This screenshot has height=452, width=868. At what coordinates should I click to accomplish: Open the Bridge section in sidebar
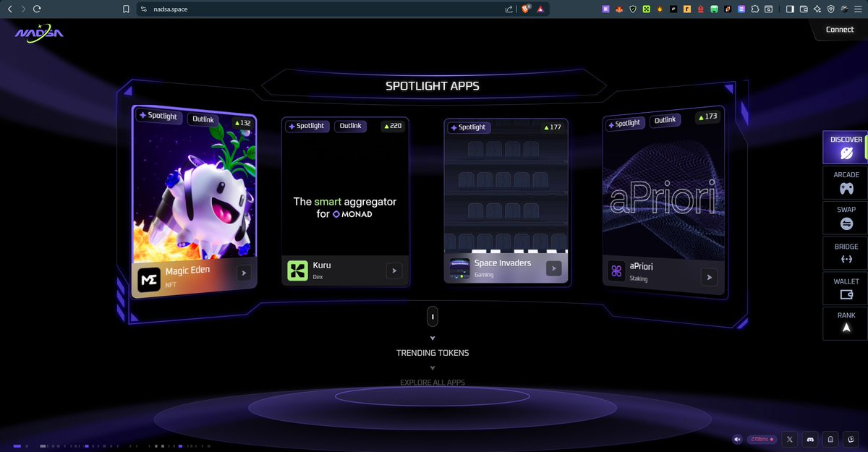[846, 253]
